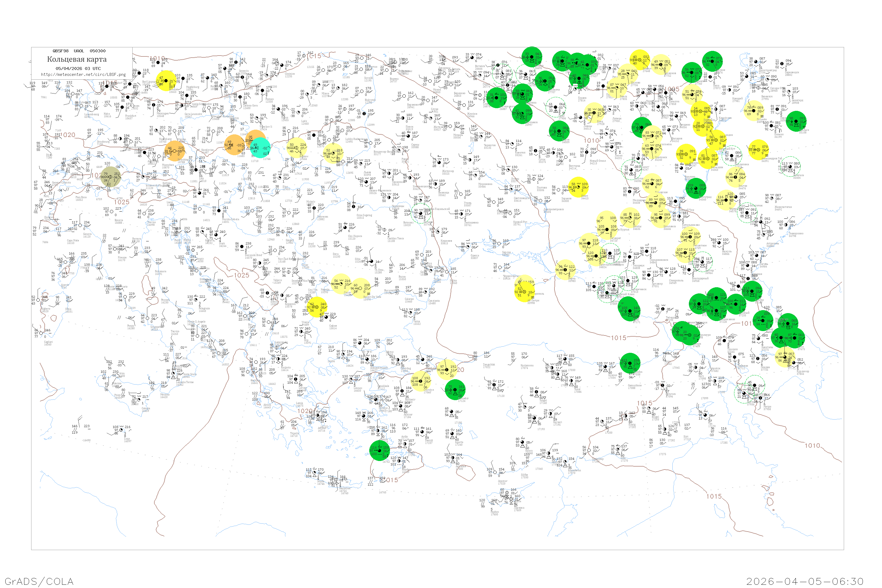Click the olive station circle near Geneve-Cointrin
Image resolution: width=882 pixels, height=588 pixels.
pos(110,177)
